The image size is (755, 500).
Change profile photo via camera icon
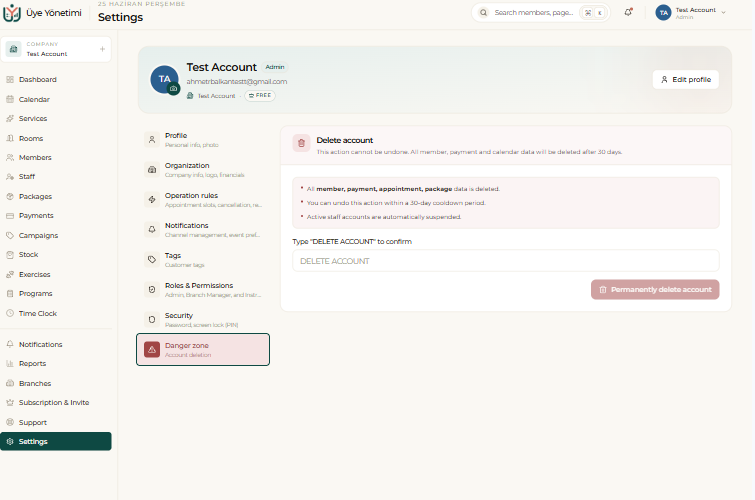click(x=174, y=89)
